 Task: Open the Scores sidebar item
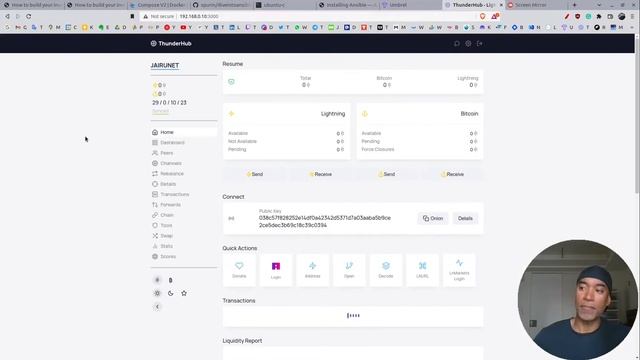(184, 256)
